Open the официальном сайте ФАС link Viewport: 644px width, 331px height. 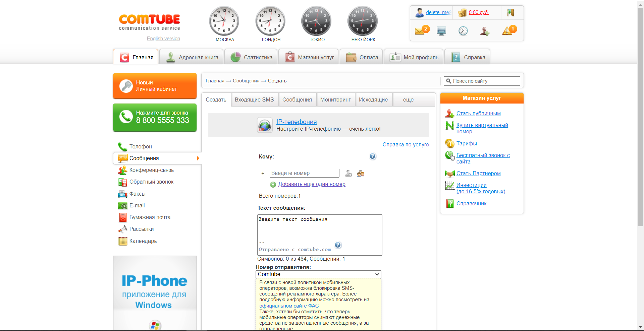point(289,306)
